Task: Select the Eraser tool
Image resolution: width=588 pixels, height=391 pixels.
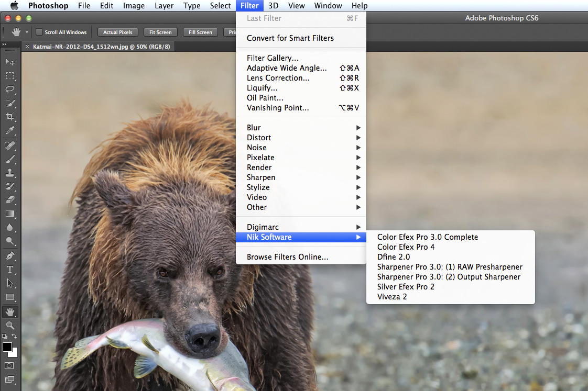Action: [10, 200]
